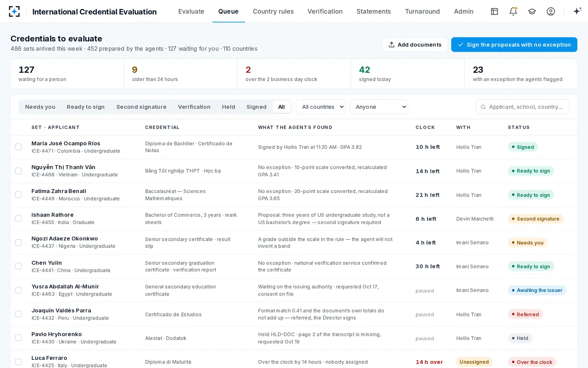
Task: Open applicant Pavlo Hryhorenko
Action: 56,334
